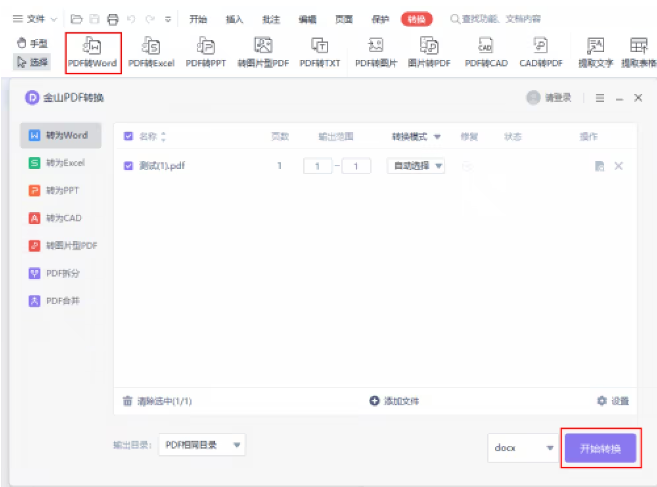The width and height of the screenshot is (657, 487).
Task: Click the start page range input field
Action: (x=317, y=166)
